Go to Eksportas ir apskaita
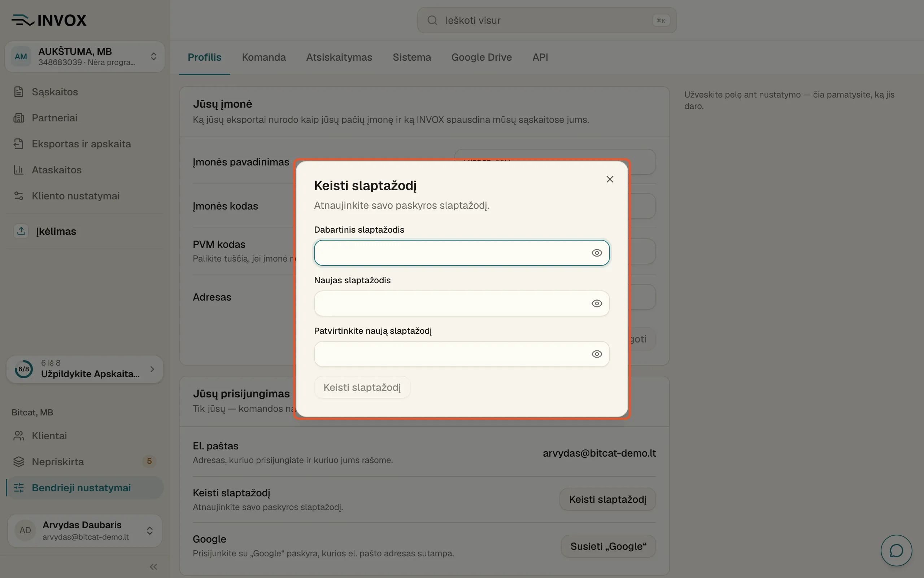The height and width of the screenshot is (578, 924). click(85, 144)
